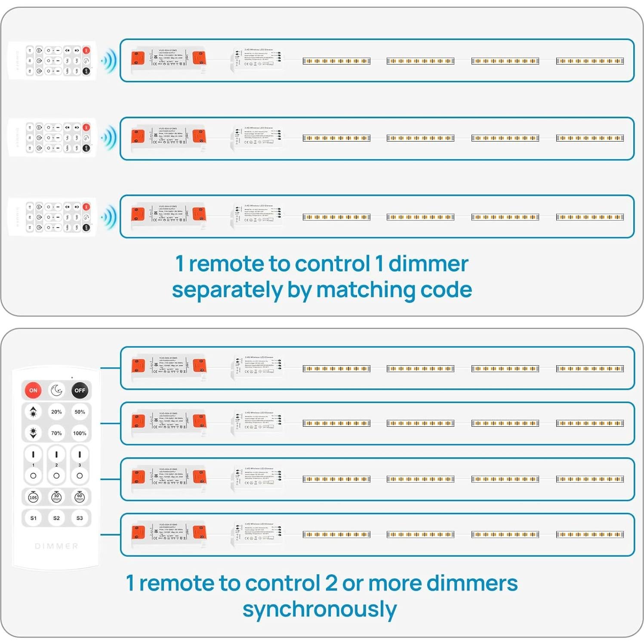The image size is (644, 644).
Task: Tap the 60 min stopwatch timer icon
Action: point(80,497)
